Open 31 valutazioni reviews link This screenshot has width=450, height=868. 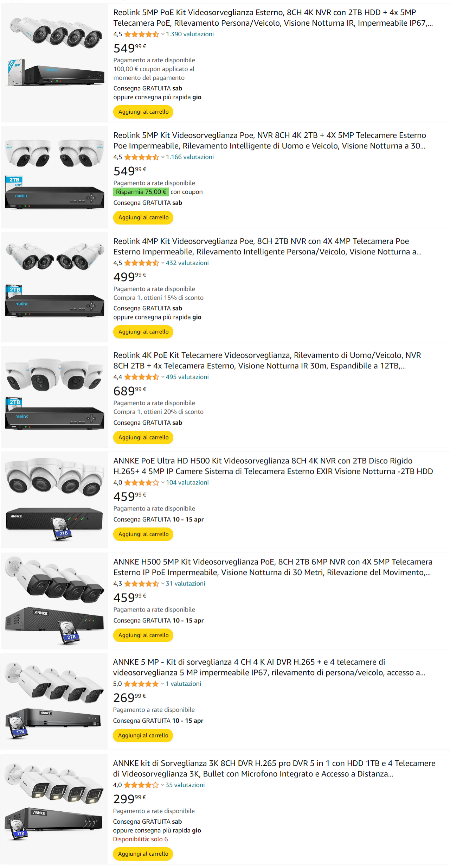pos(185,583)
